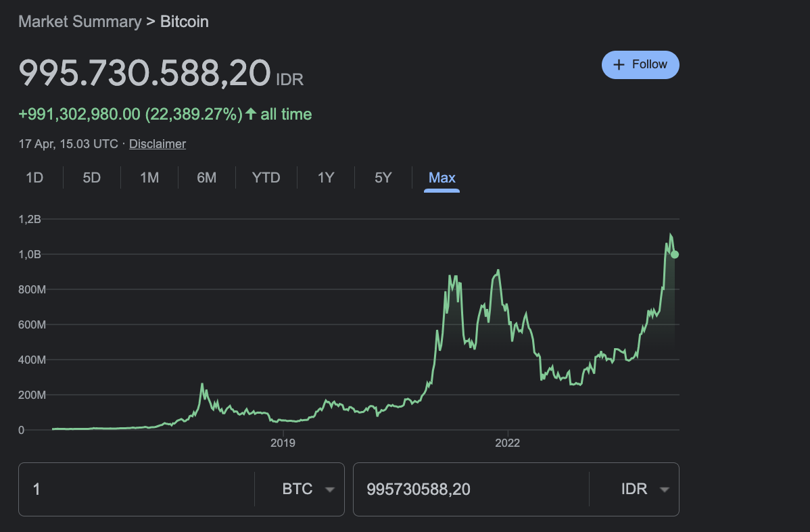
Task: Click the Follow button
Action: [x=640, y=65]
